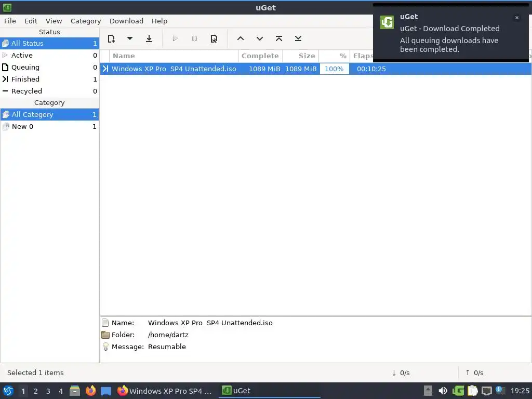Click the 00:10:25 elapsed time cell

tap(371, 69)
